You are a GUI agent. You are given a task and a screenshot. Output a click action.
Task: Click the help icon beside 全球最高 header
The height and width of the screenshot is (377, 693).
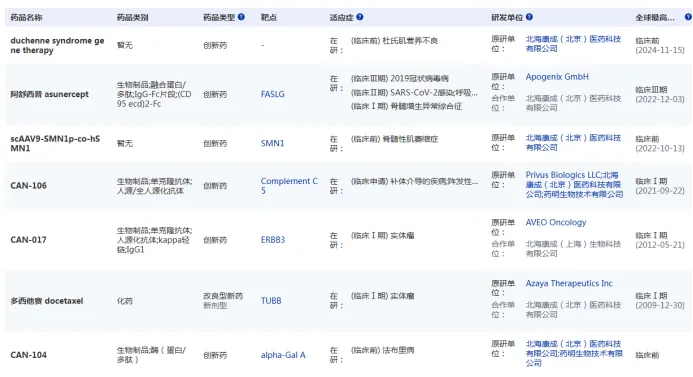(x=688, y=17)
